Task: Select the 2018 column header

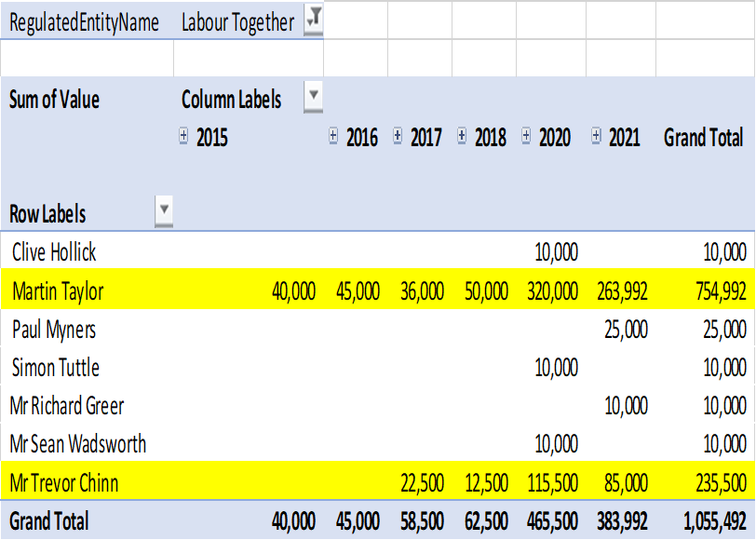Action: click(x=491, y=138)
